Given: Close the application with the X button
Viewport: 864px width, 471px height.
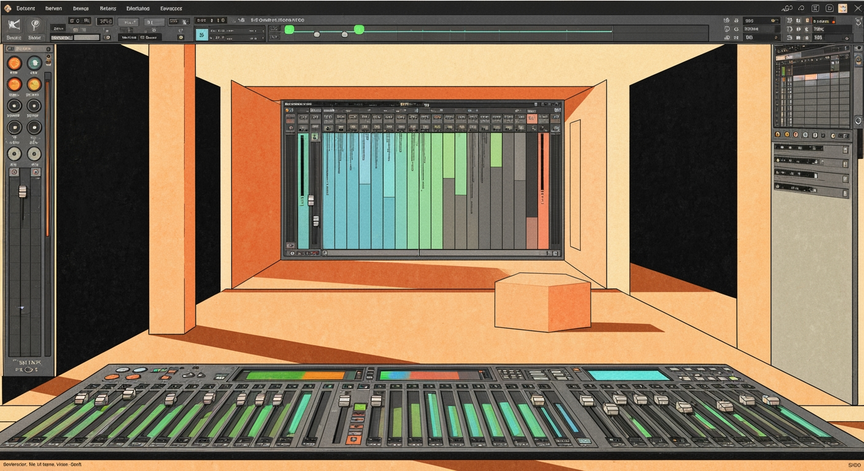Looking at the screenshot, I should click(x=857, y=8).
